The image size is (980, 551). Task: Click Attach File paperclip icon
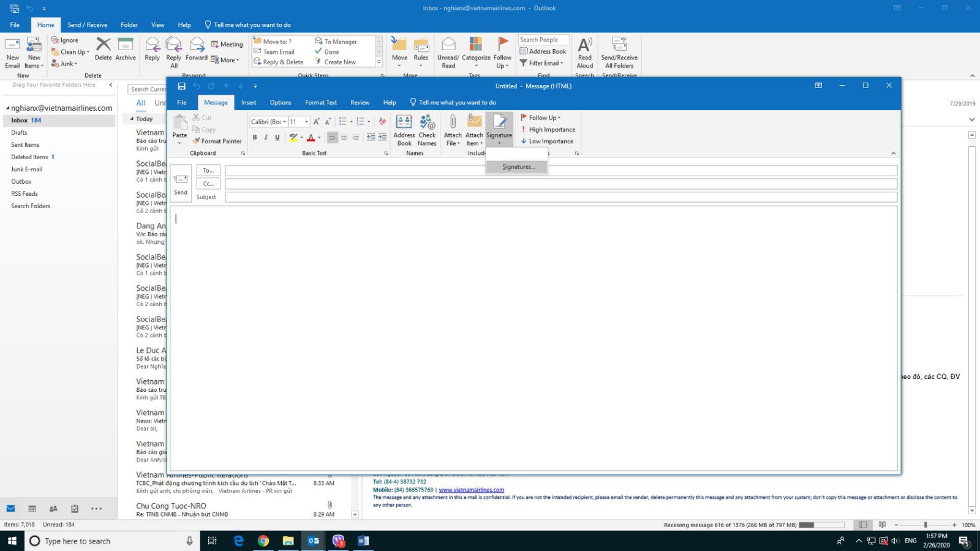[453, 130]
